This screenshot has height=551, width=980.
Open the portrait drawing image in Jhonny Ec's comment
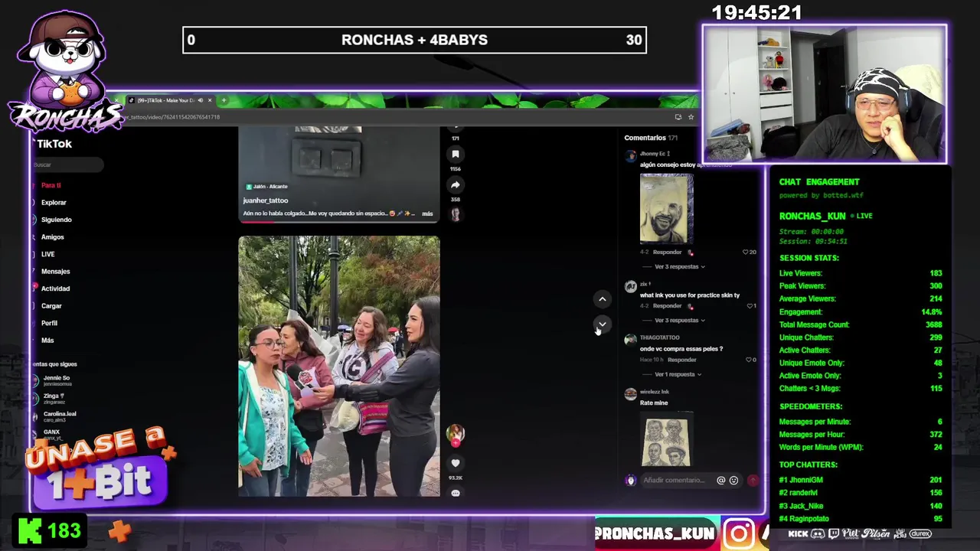coord(666,209)
